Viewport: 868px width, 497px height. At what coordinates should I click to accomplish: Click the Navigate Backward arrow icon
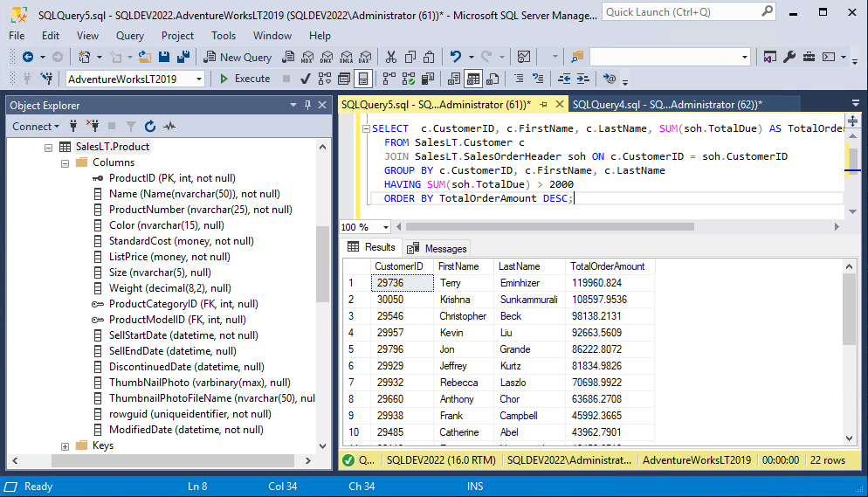[x=28, y=57]
